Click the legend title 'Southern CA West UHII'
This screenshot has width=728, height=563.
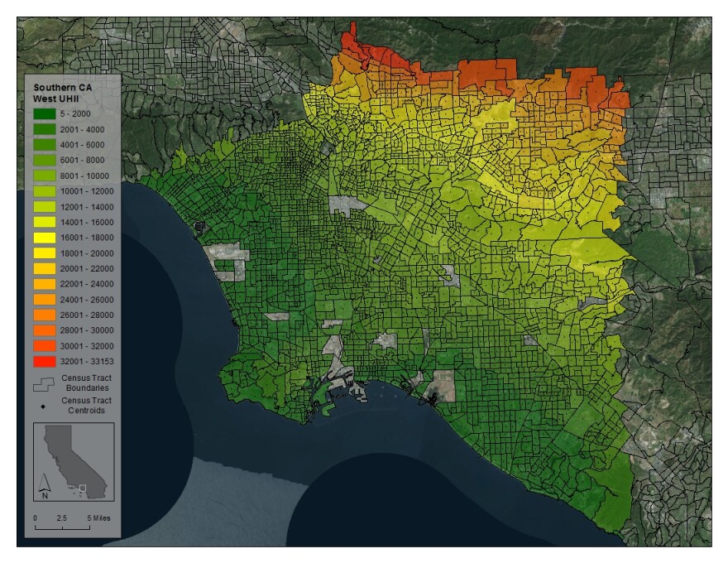[x=62, y=93]
